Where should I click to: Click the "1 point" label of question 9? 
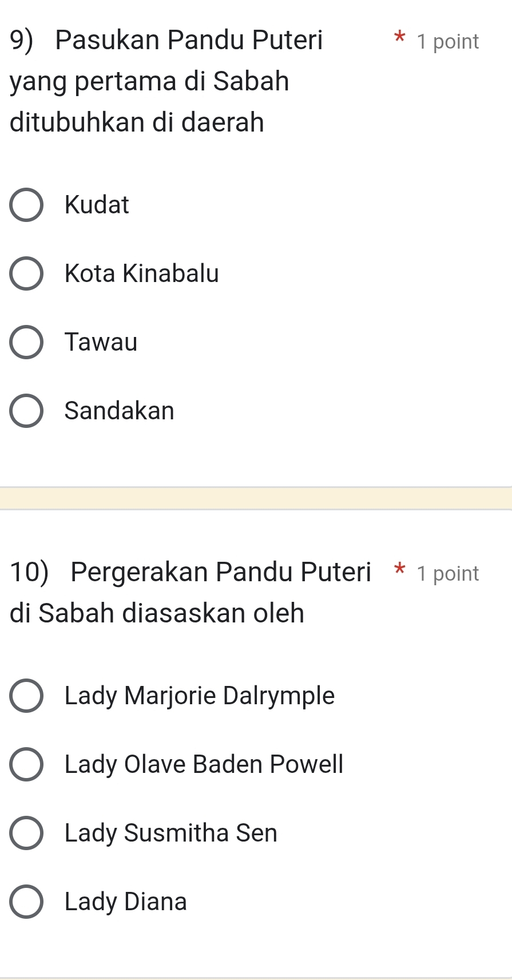coord(448,42)
